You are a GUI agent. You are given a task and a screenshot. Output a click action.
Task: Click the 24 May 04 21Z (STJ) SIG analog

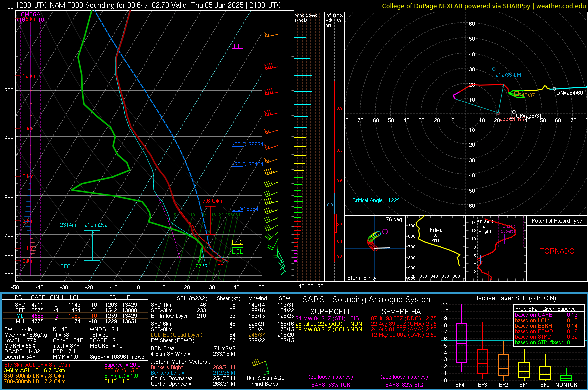(327, 318)
